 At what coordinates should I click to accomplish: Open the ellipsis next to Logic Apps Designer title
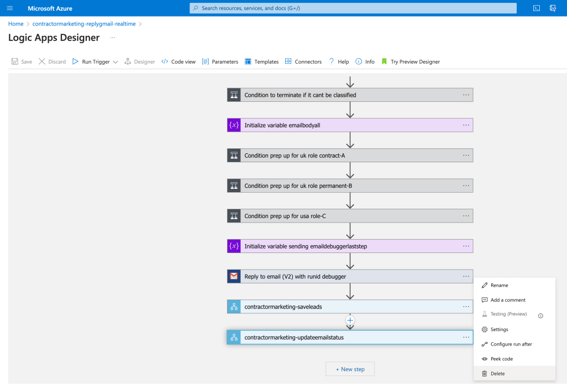[112, 38]
